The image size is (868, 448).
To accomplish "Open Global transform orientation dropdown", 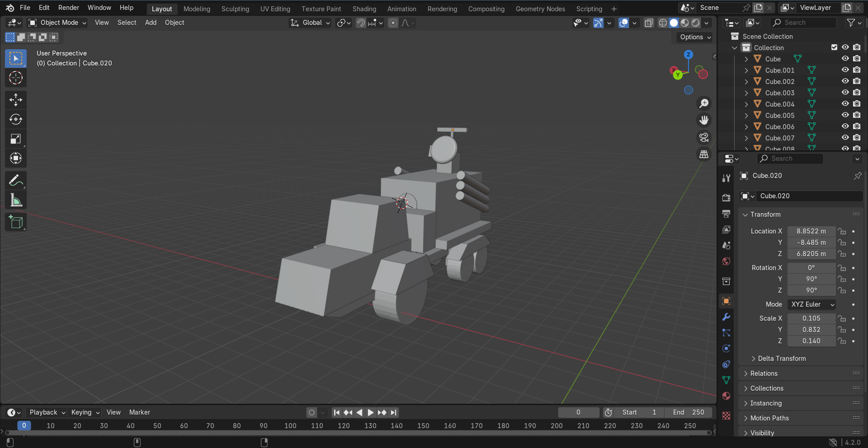I will click(310, 23).
